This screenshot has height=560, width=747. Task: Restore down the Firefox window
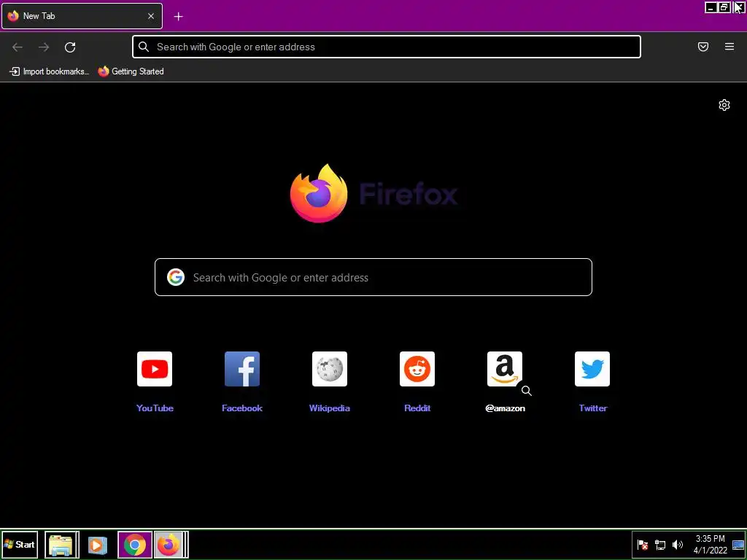click(x=724, y=7)
